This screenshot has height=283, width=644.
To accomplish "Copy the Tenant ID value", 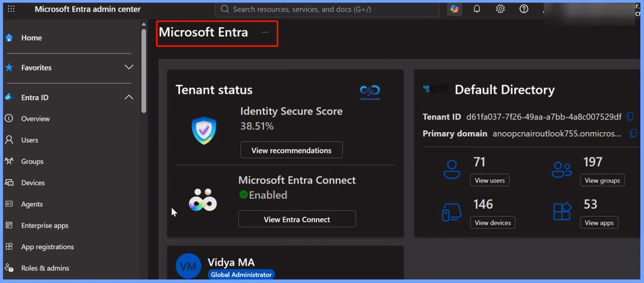I will pyautogui.click(x=630, y=116).
